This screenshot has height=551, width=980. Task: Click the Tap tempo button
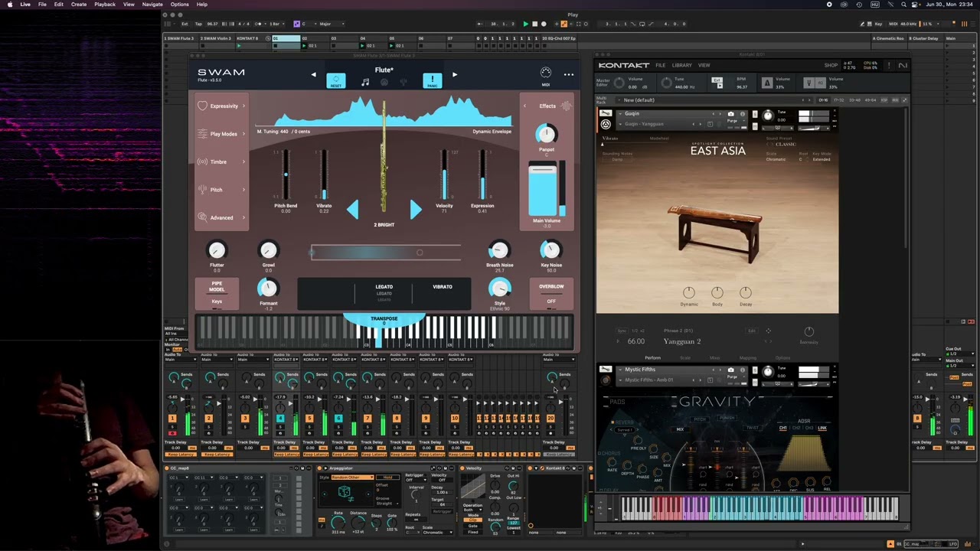[x=198, y=24]
